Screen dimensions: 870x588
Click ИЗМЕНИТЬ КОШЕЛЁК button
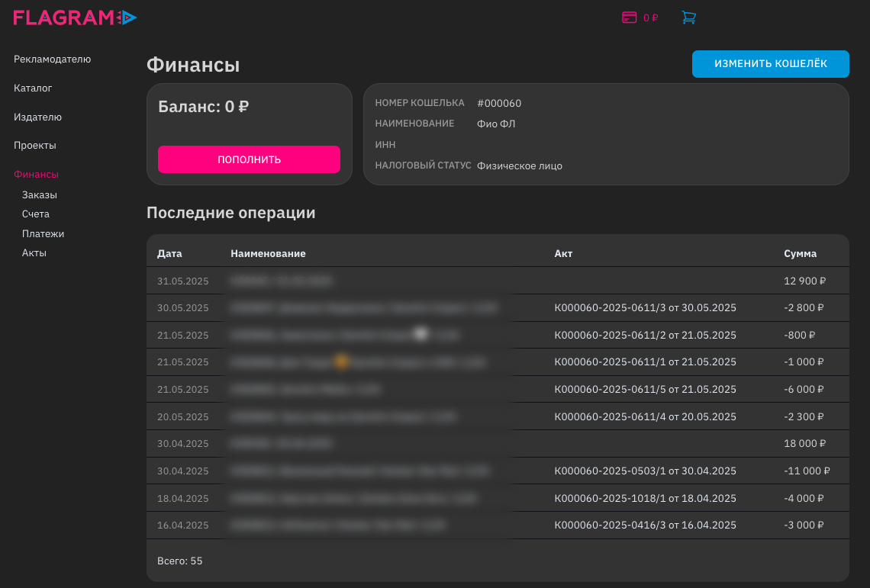(x=770, y=64)
